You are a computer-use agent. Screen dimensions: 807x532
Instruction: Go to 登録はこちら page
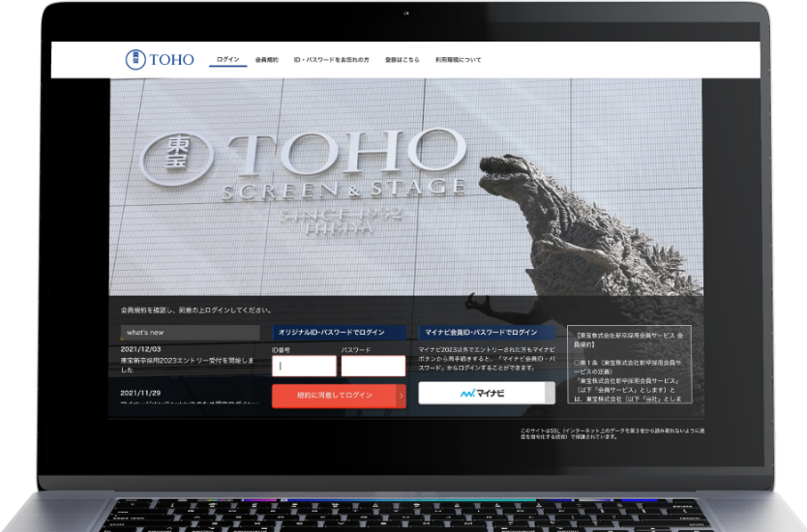402,60
